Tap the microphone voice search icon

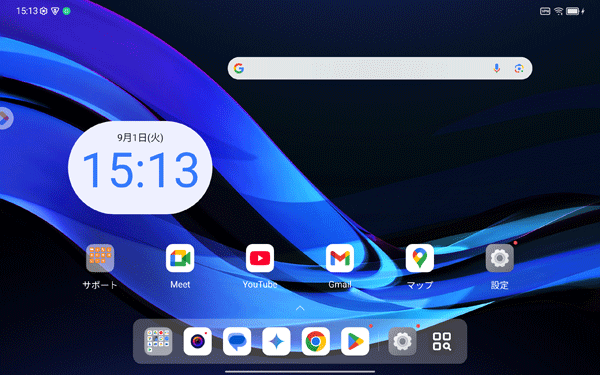pos(496,68)
